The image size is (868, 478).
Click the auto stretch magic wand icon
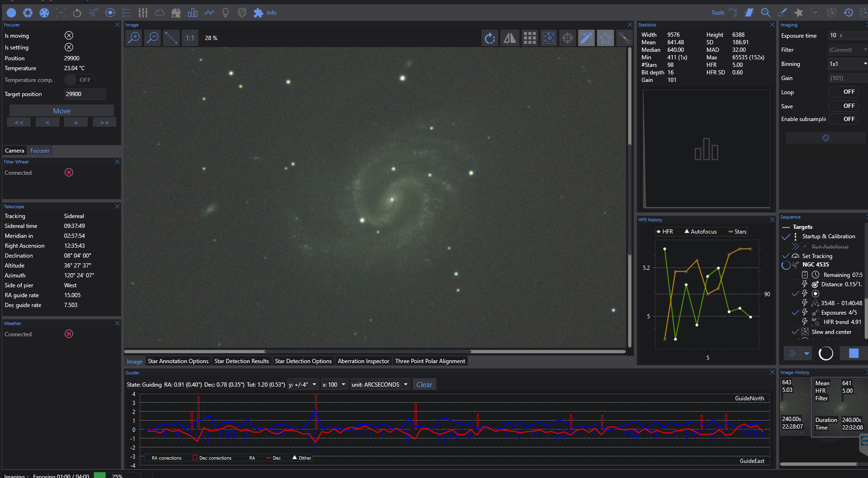coord(586,38)
